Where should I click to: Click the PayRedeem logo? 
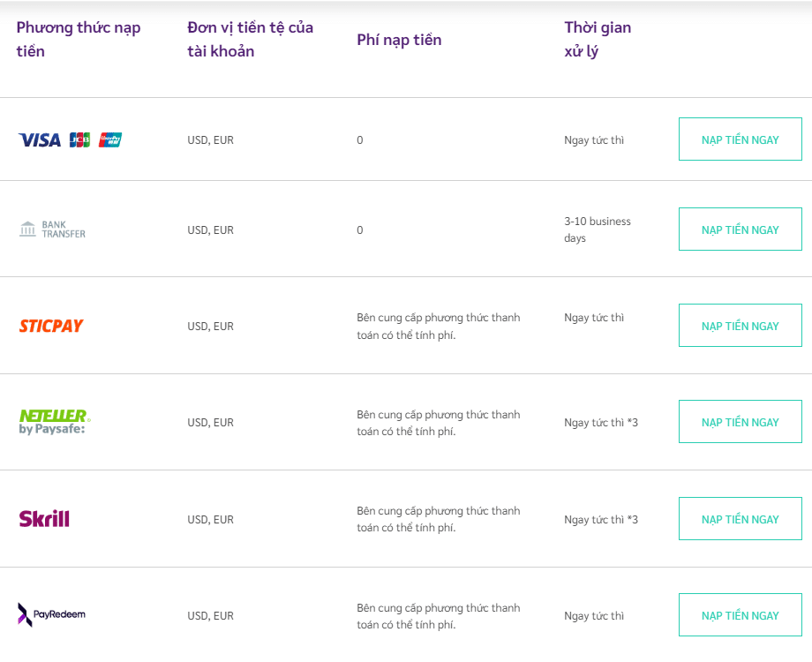[51, 615]
